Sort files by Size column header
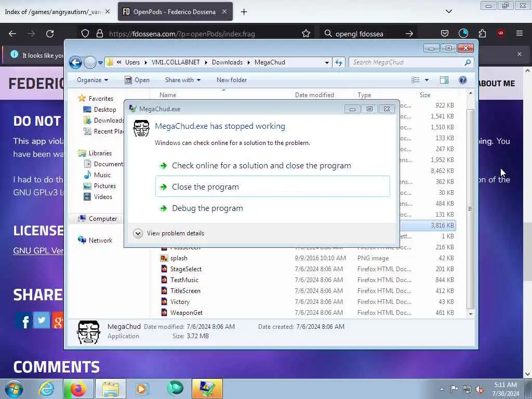 click(425, 95)
